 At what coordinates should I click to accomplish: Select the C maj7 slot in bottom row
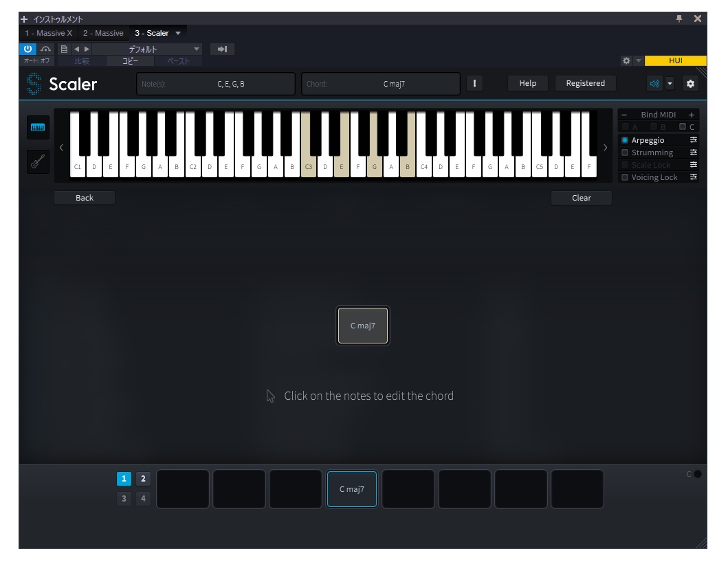click(x=352, y=489)
